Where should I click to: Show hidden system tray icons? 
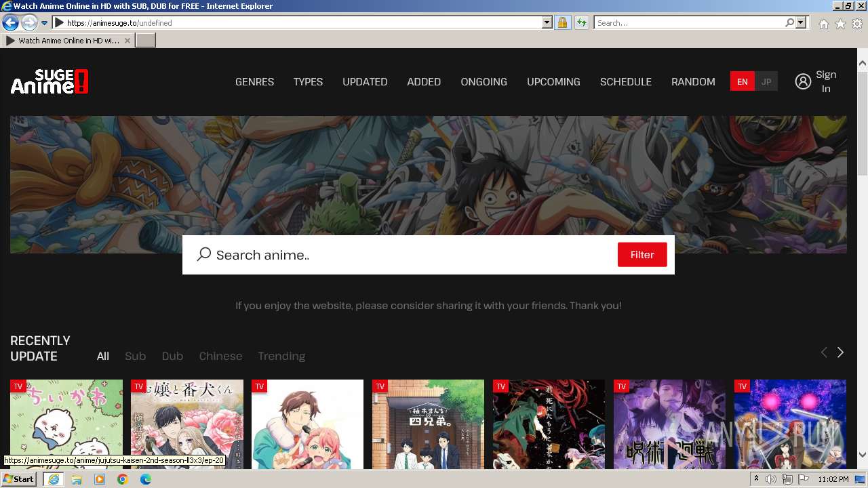coord(756,479)
